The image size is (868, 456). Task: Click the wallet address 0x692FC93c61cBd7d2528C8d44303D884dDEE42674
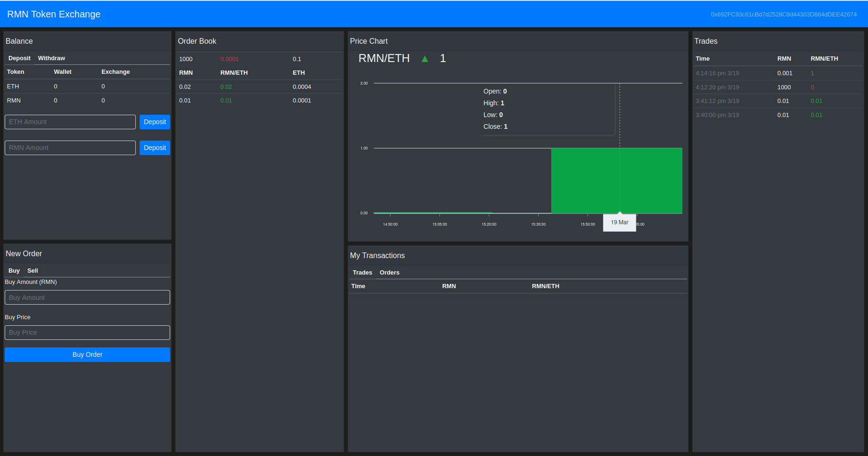(783, 15)
